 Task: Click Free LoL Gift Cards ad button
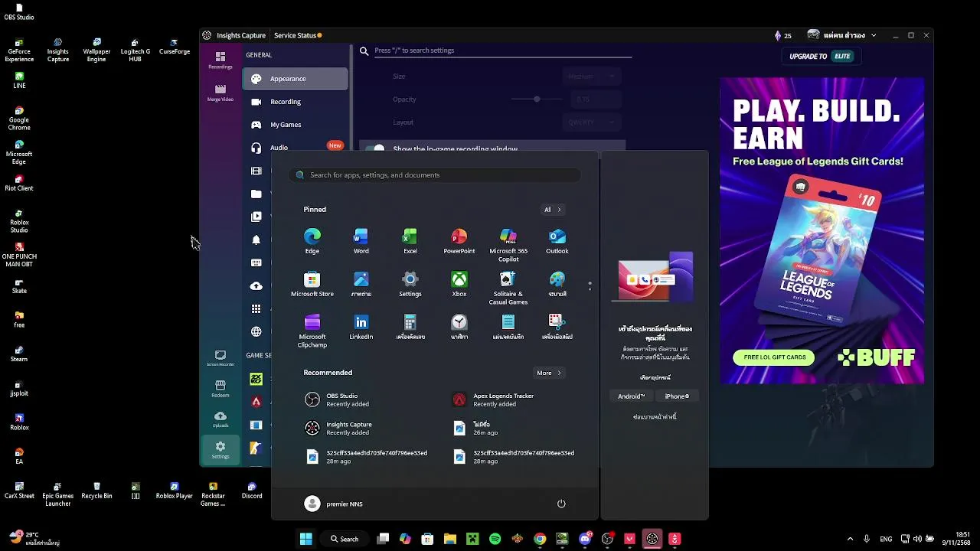click(x=774, y=357)
